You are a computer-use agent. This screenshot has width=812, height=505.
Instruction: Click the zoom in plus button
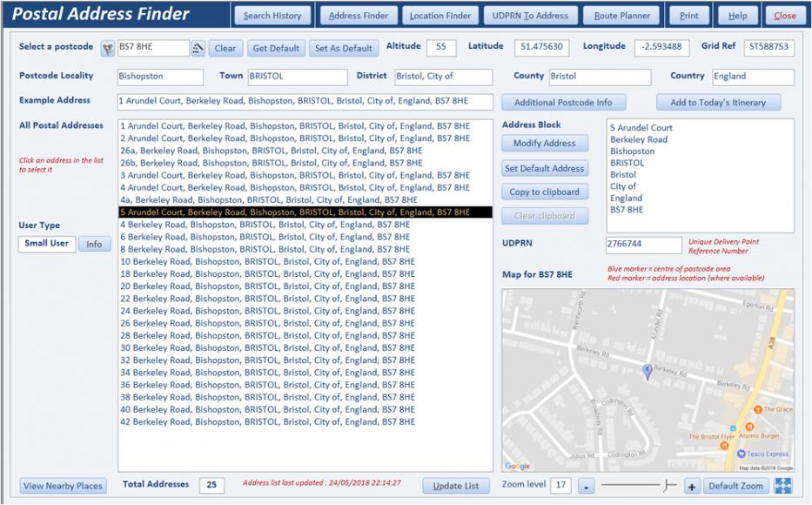[692, 486]
